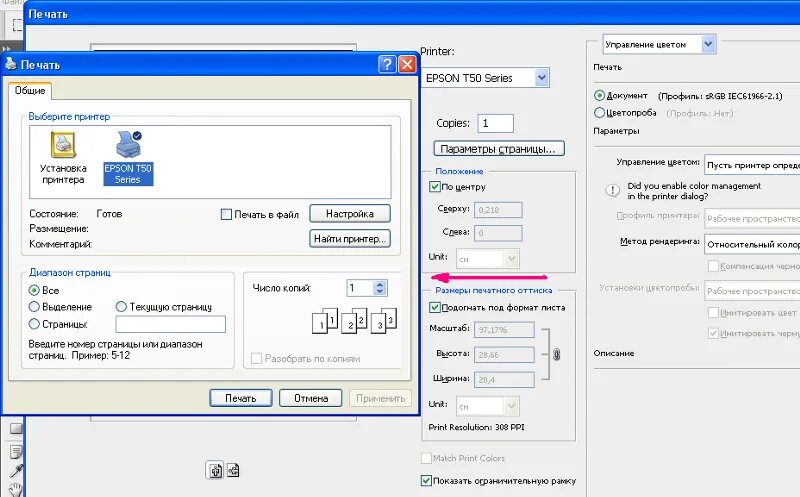The image size is (800, 497).
Task: Click the printer icon in dialog title bar
Action: (11, 64)
